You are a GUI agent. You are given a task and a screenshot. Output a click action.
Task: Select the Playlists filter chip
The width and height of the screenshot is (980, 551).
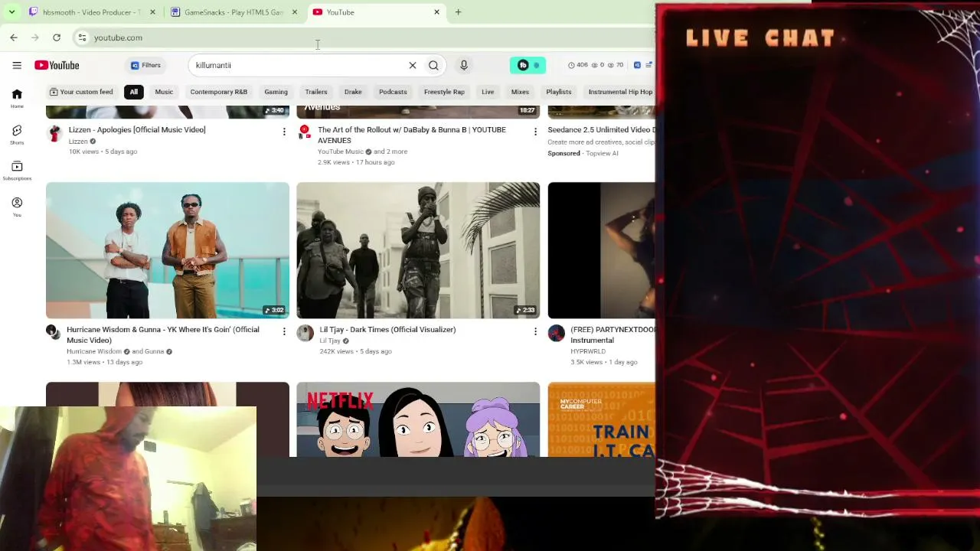(x=559, y=92)
